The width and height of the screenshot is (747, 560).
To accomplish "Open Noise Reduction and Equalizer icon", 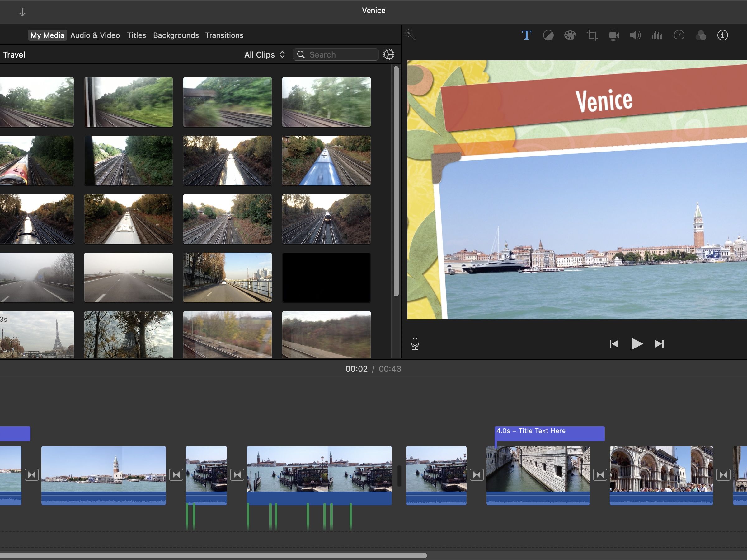I will 657,35.
